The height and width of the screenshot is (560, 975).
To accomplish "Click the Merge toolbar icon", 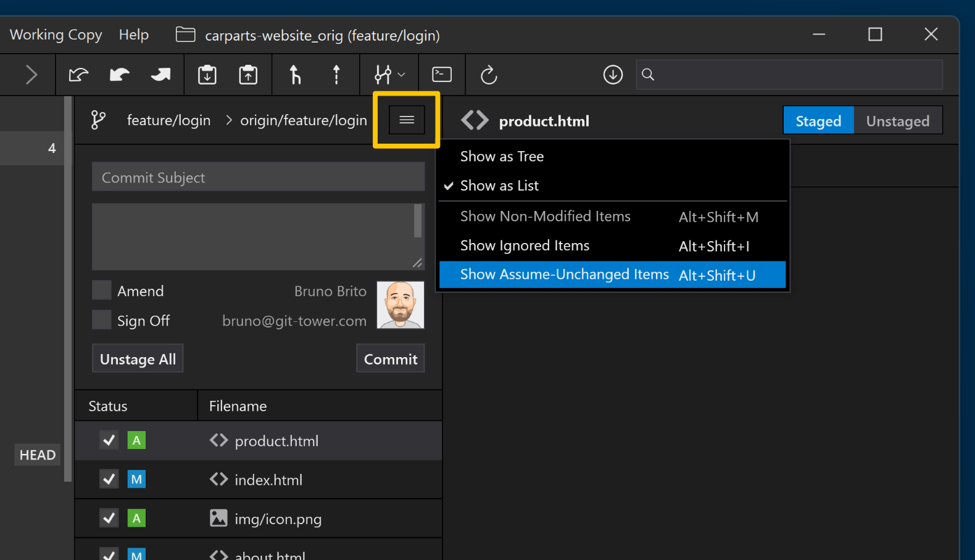I will 295,75.
